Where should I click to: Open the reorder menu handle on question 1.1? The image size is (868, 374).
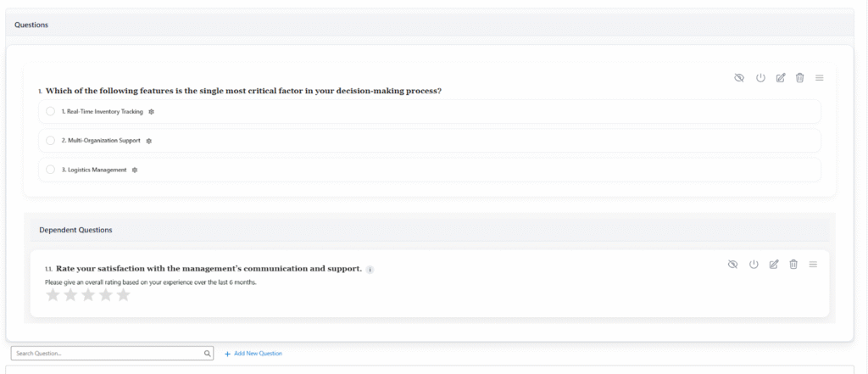(813, 265)
